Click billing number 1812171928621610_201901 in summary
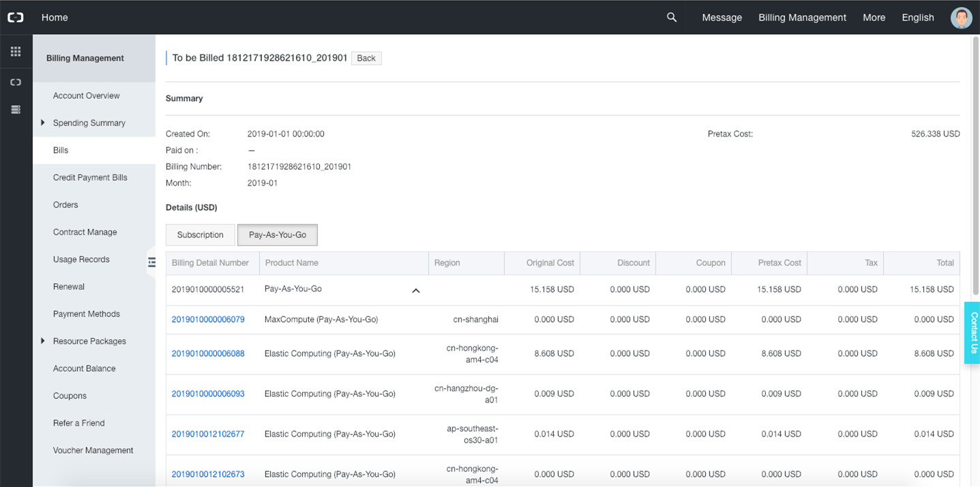 (x=299, y=166)
